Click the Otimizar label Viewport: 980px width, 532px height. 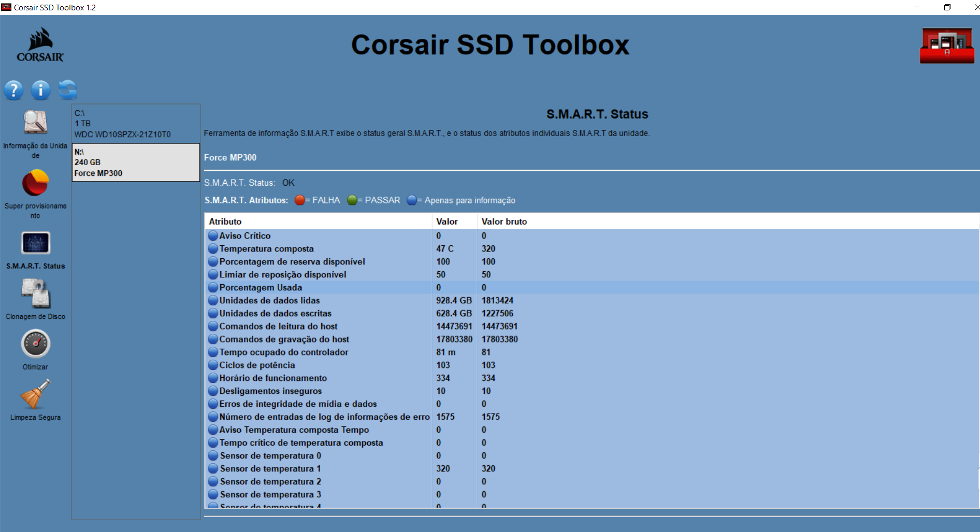[35, 367]
